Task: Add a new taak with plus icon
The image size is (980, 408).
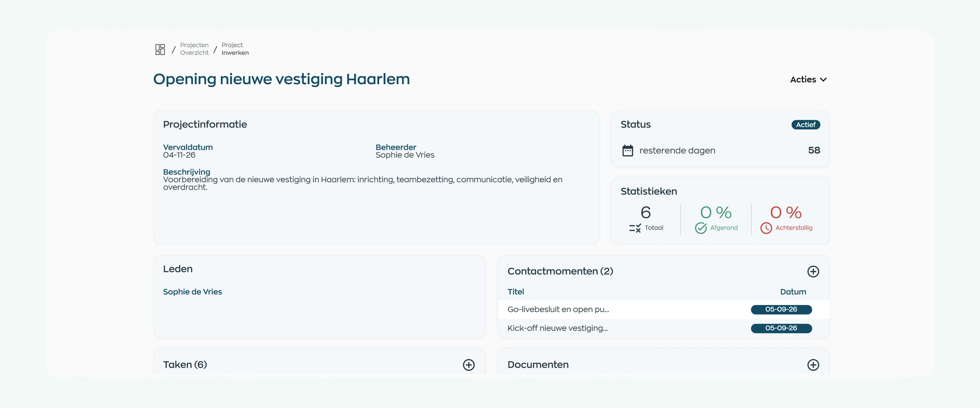Action: click(469, 365)
